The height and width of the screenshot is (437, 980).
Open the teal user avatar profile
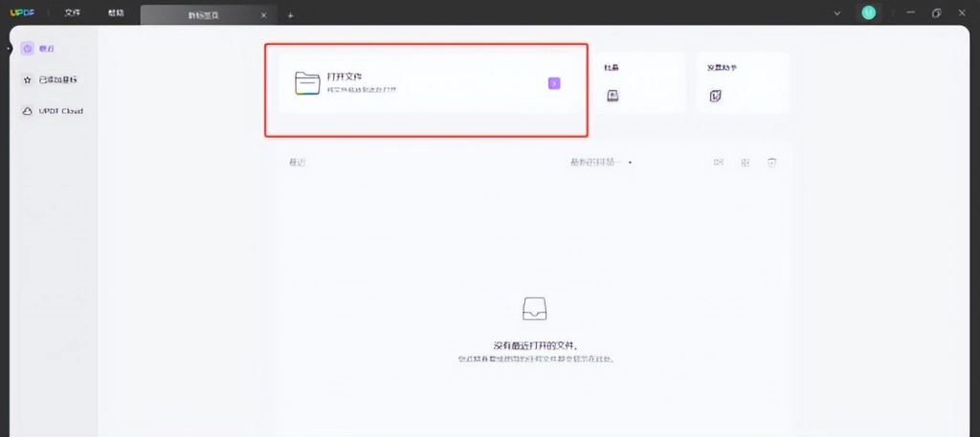[x=869, y=12]
